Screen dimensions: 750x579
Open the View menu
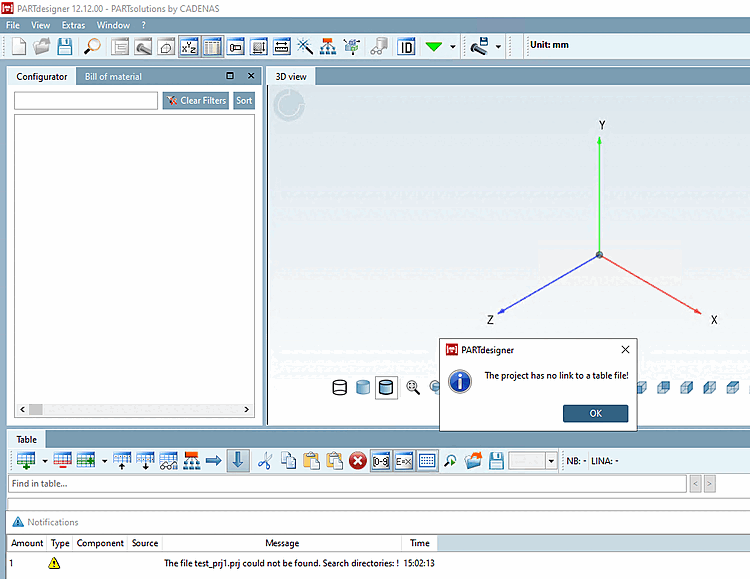click(41, 25)
